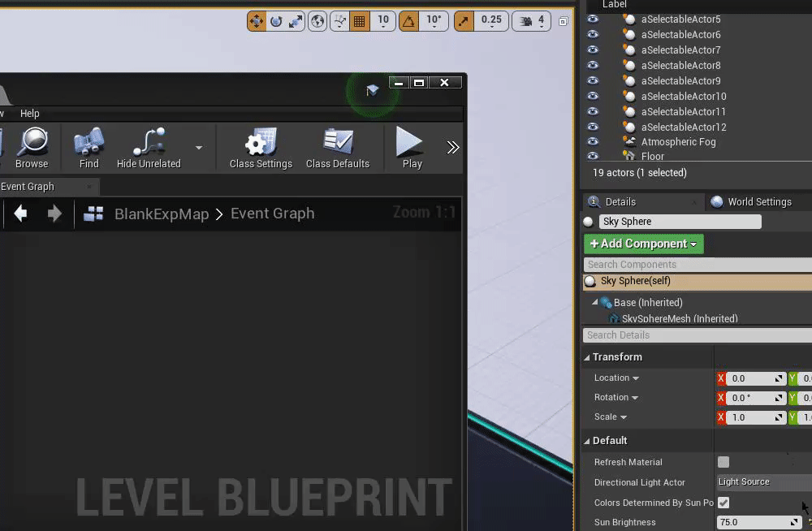Click the Search Details field

point(698,335)
